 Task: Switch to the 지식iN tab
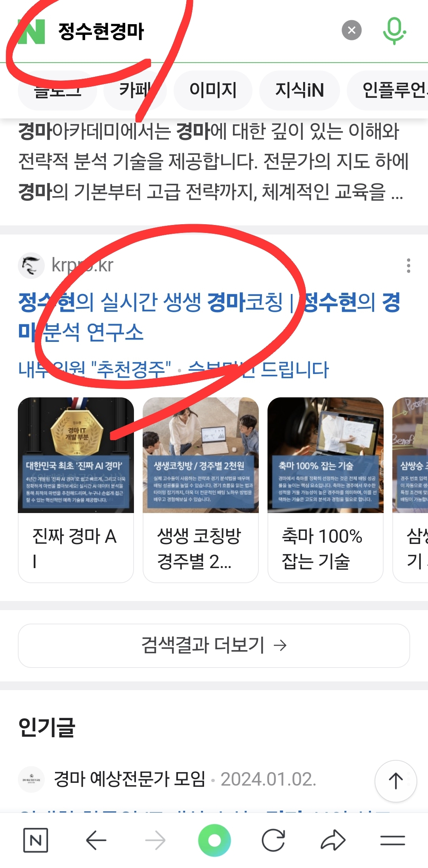coord(300,90)
